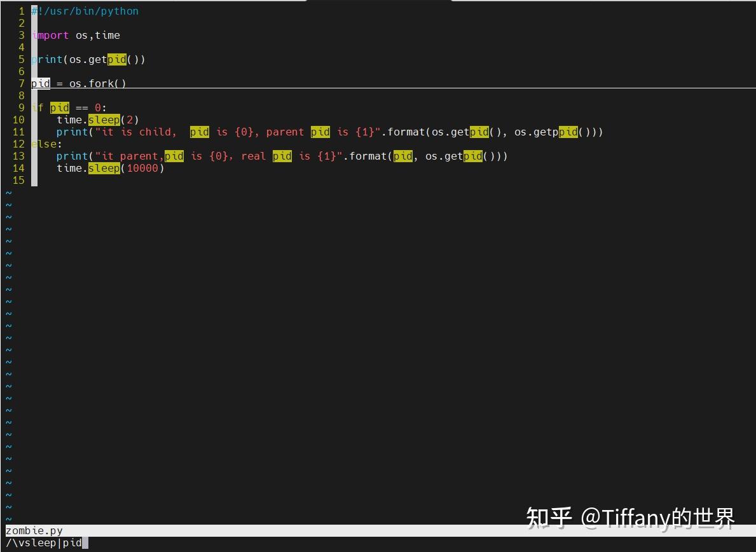Click line number 10 in the gutter
Screen dimensions: 756x552
18,120
